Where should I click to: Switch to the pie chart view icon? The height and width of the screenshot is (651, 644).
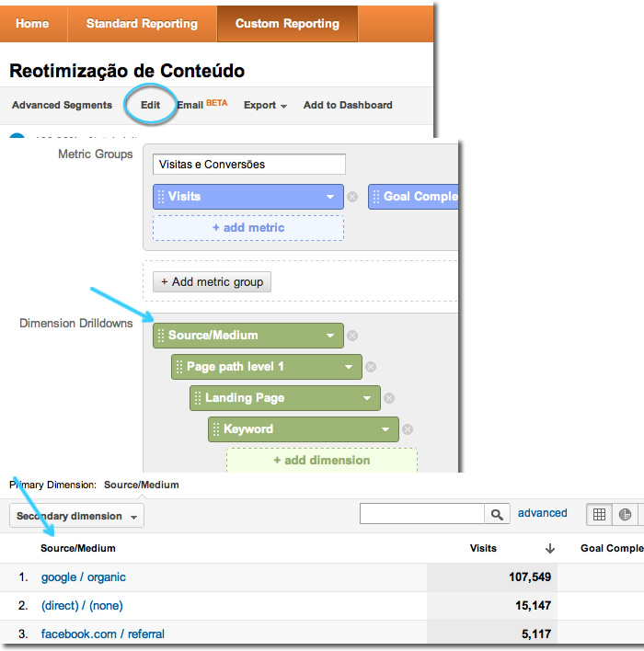click(625, 515)
